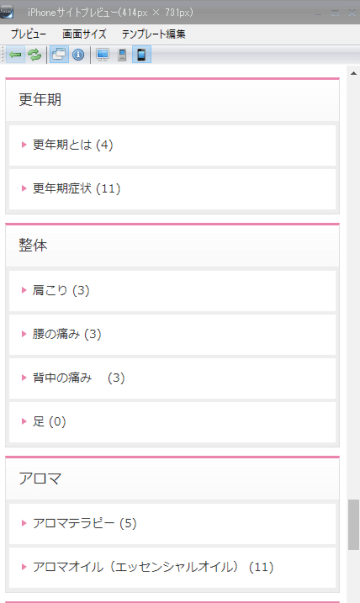Open the プレビュー menu

tap(28, 34)
